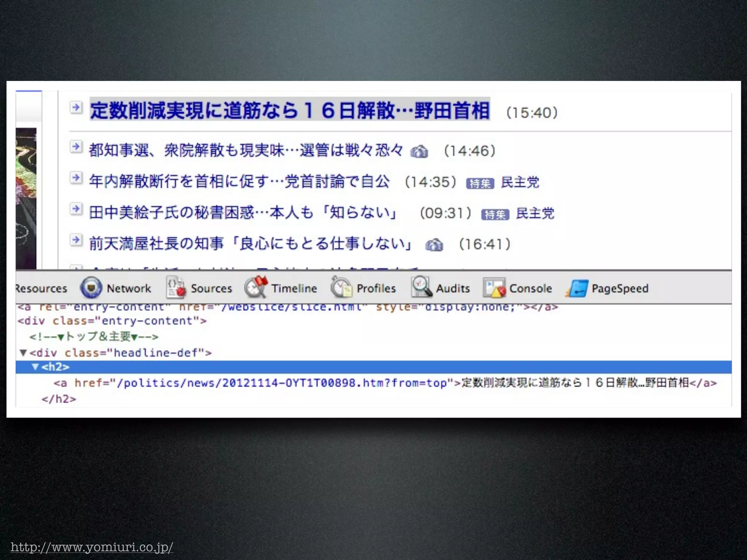Switch to the Sources tab label

(x=212, y=288)
